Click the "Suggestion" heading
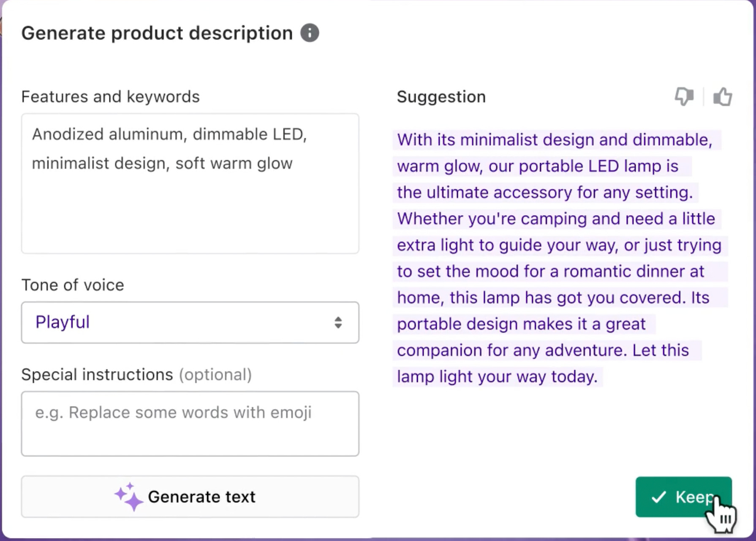Screen dimensions: 756x541 click(x=441, y=97)
